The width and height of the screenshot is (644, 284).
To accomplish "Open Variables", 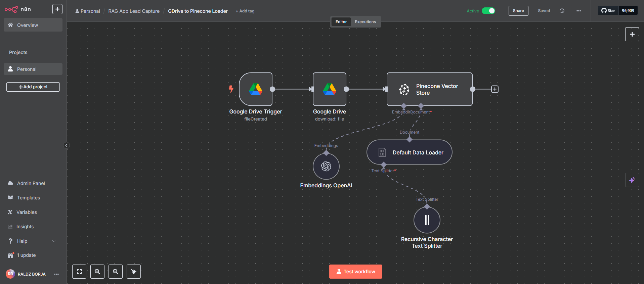I will pyautogui.click(x=27, y=212).
